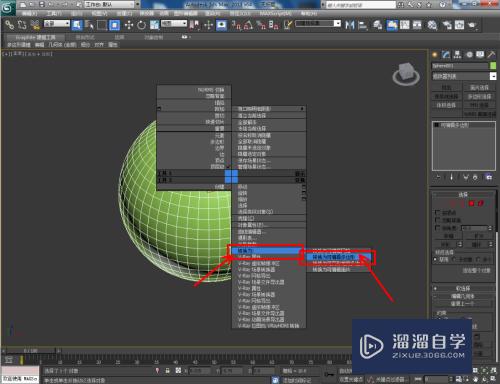Open the reference coordinate system dropdown

(174, 24)
